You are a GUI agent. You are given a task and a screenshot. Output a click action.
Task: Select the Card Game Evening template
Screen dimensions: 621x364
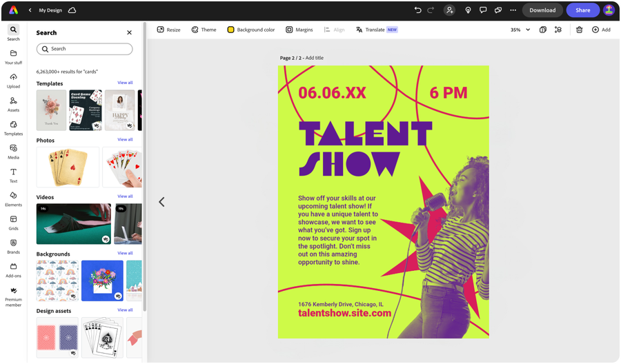pyautogui.click(x=86, y=110)
